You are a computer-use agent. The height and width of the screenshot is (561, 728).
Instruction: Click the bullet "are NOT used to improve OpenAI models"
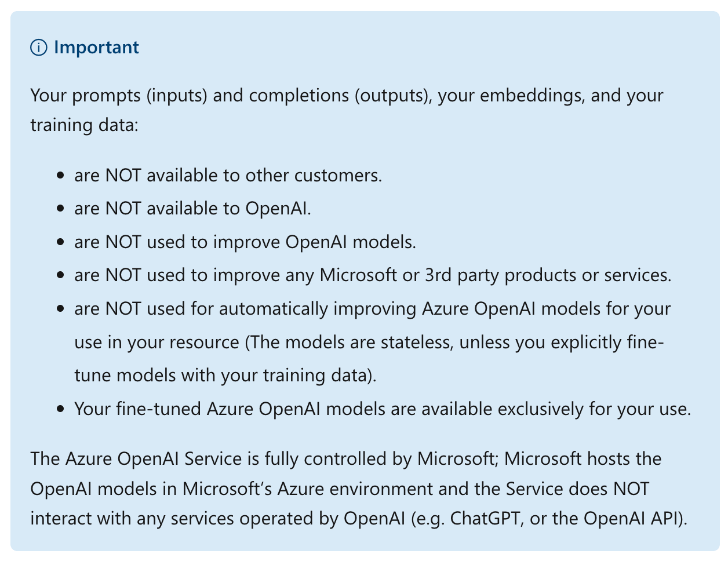pos(245,242)
